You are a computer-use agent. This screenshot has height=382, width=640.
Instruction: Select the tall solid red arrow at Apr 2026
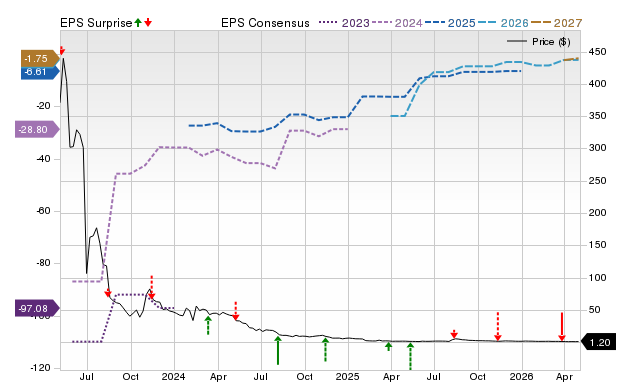[x=562, y=326]
